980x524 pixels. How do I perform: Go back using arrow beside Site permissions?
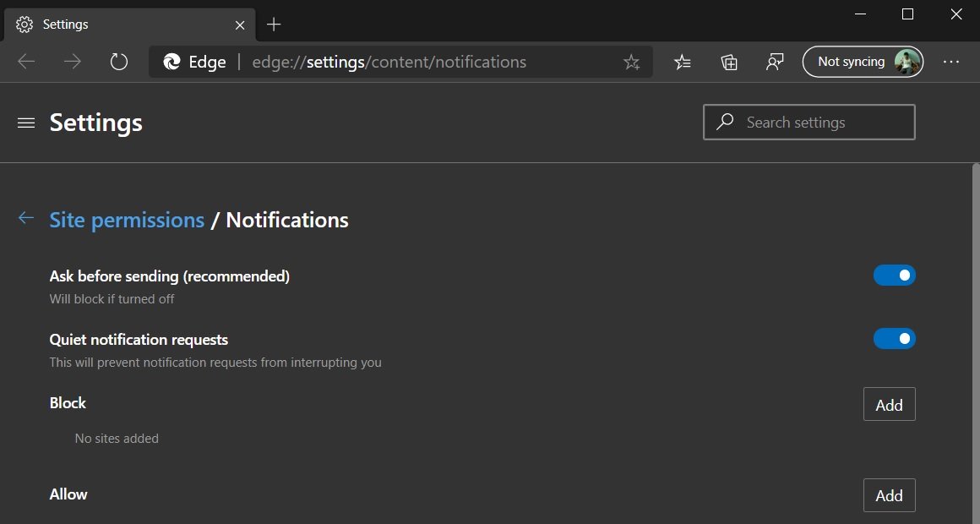tap(26, 219)
